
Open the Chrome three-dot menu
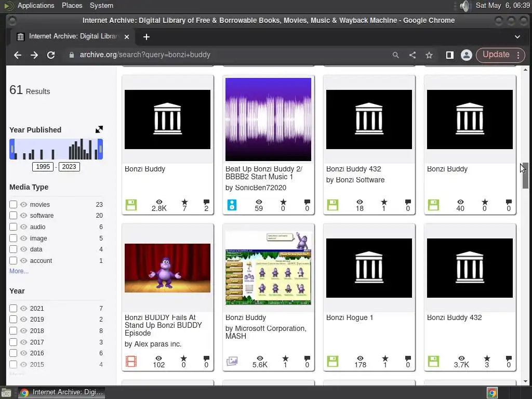518,55
